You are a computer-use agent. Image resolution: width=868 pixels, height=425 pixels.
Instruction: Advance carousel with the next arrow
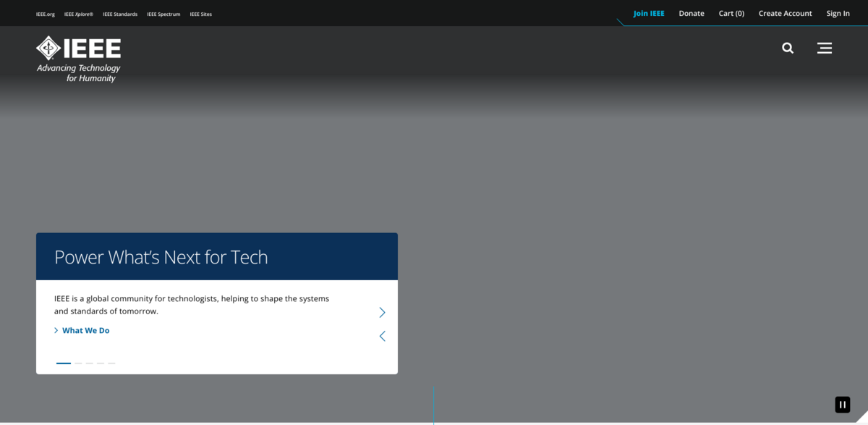point(382,313)
